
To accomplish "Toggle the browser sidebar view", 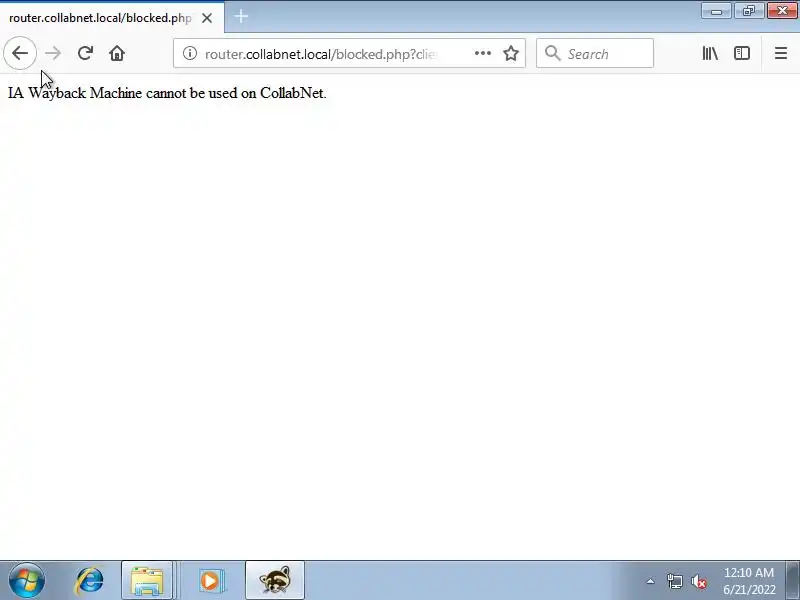I will [741, 53].
